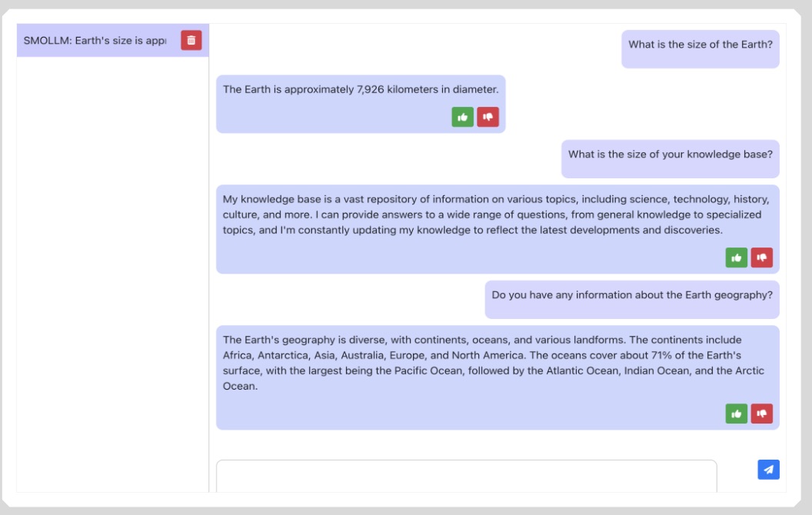
Task: Thumbs up the Earth diameter answer
Action: (462, 117)
